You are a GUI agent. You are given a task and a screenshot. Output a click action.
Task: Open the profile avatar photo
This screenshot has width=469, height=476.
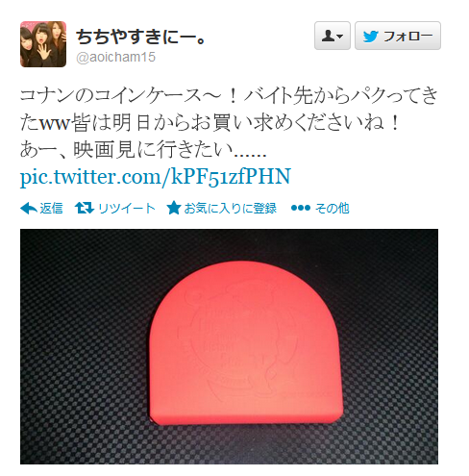43,44
